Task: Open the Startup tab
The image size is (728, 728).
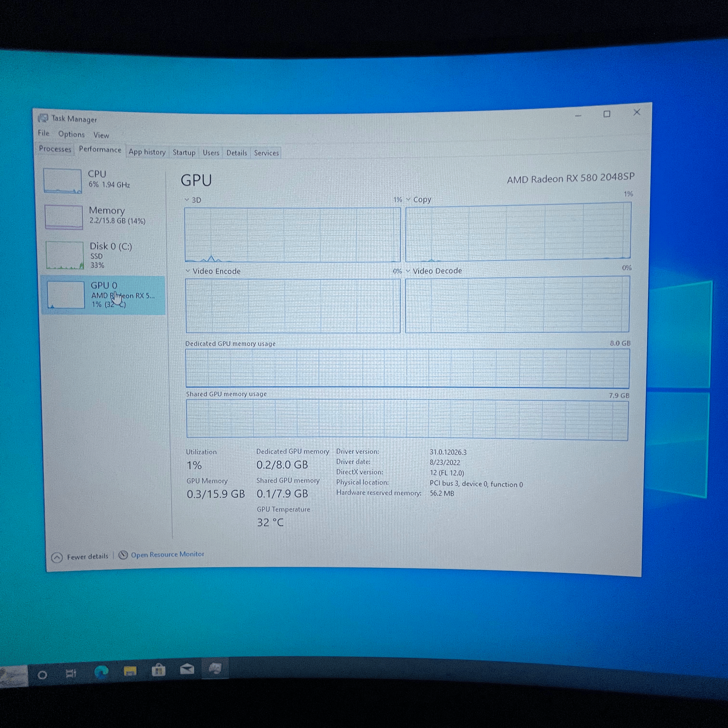Action: (184, 152)
